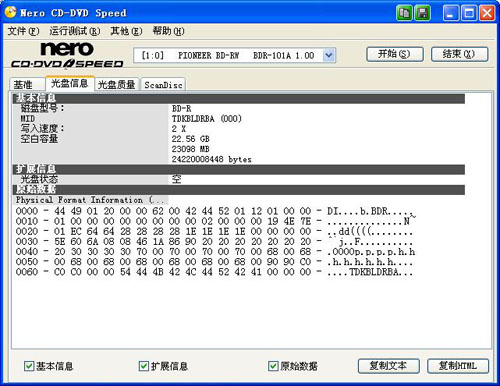Click the drive selection box showing BDR-101A
The image size is (500, 386).
[234, 55]
